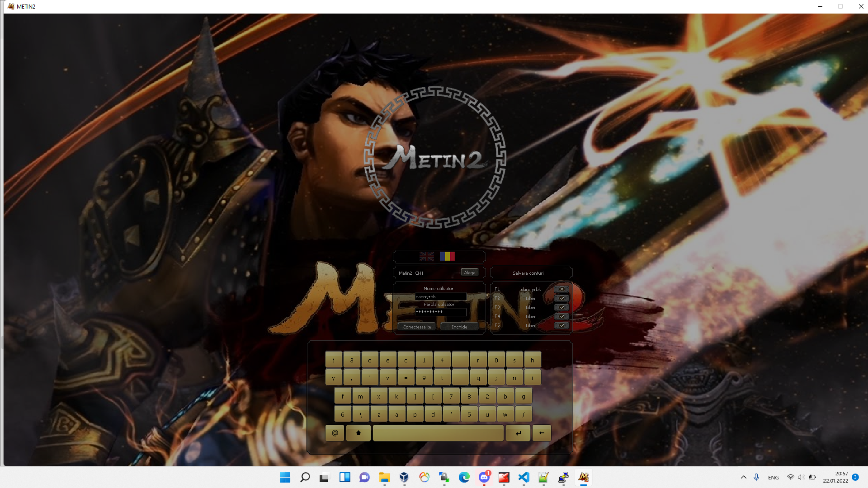Open VirtualBox from taskbar
Image resolution: width=868 pixels, height=488 pixels.
click(x=405, y=477)
